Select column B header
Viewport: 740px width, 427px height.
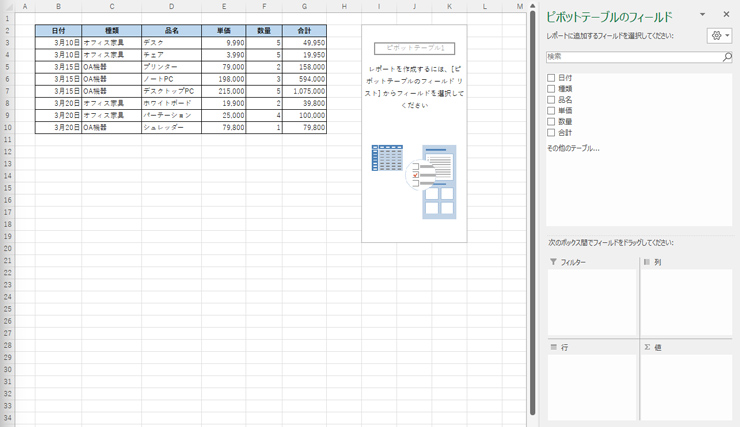click(x=58, y=6)
